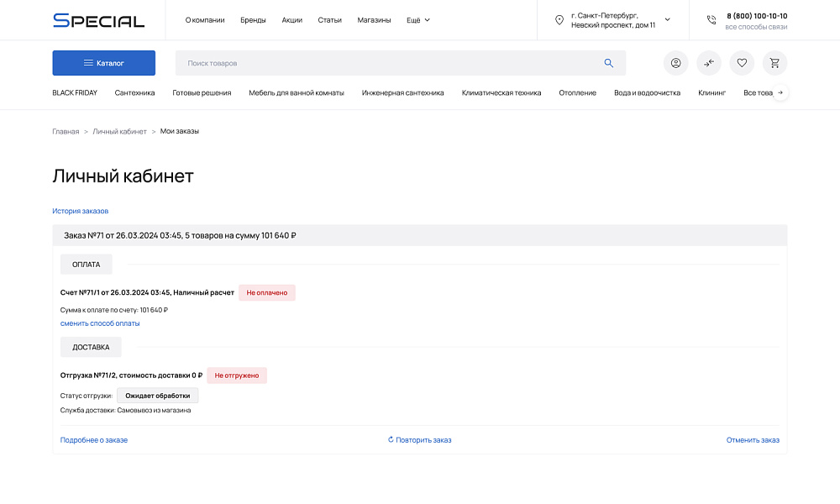Image resolution: width=840 pixels, height=504 pixels.
Task: Click the search magnifier icon
Action: coord(608,63)
